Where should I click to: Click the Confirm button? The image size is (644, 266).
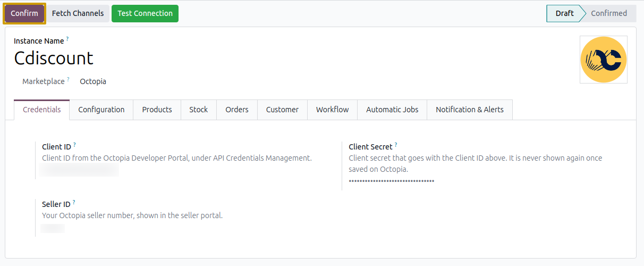(x=24, y=13)
